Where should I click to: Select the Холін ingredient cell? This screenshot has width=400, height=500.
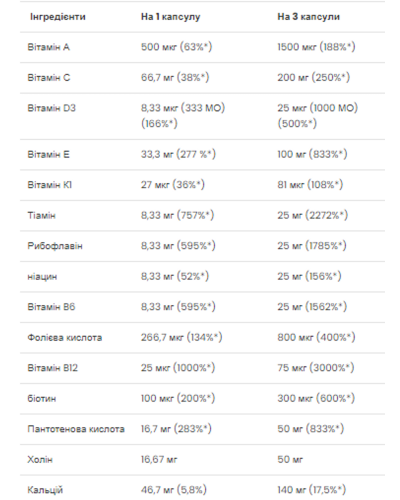[x=40, y=460]
